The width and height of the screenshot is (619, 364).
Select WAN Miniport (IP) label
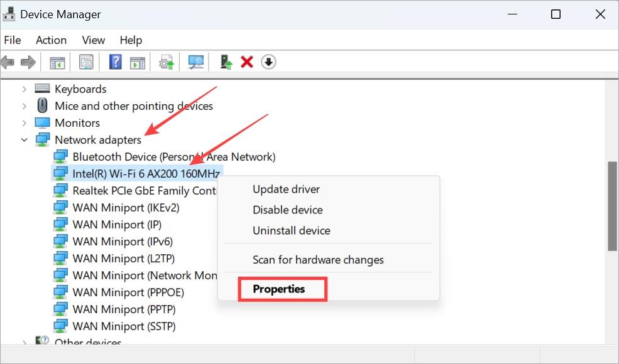(x=118, y=225)
